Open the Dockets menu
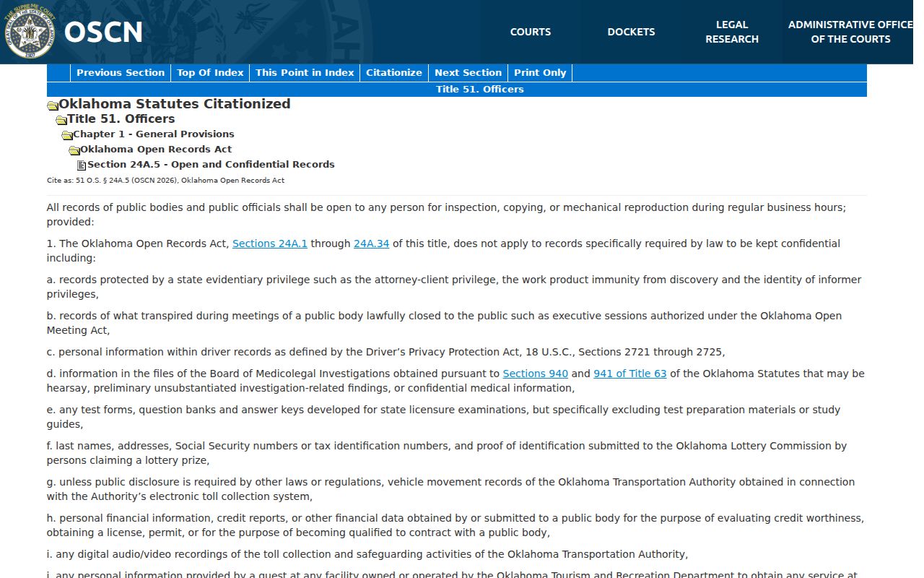 [631, 32]
